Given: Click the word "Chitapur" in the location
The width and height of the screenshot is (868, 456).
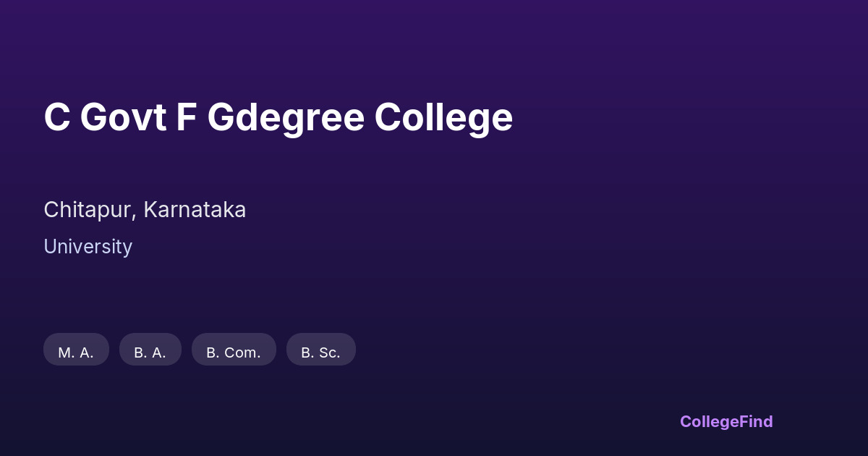Looking at the screenshot, I should [88, 210].
